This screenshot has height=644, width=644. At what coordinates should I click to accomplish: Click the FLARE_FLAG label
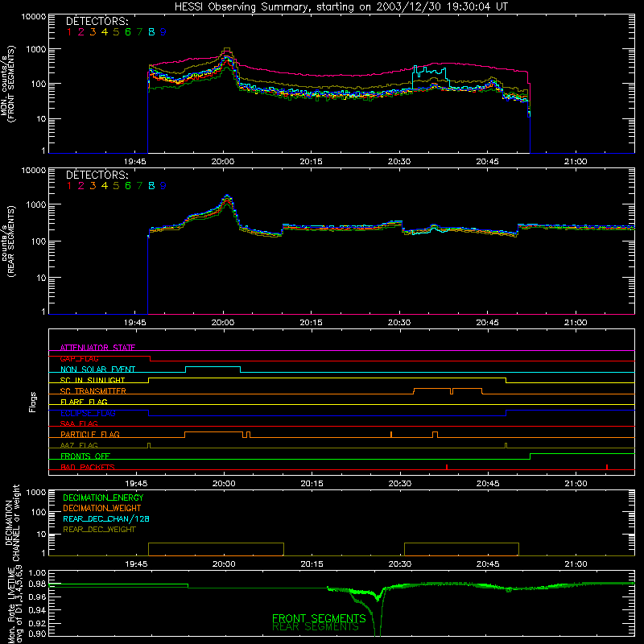coord(84,402)
